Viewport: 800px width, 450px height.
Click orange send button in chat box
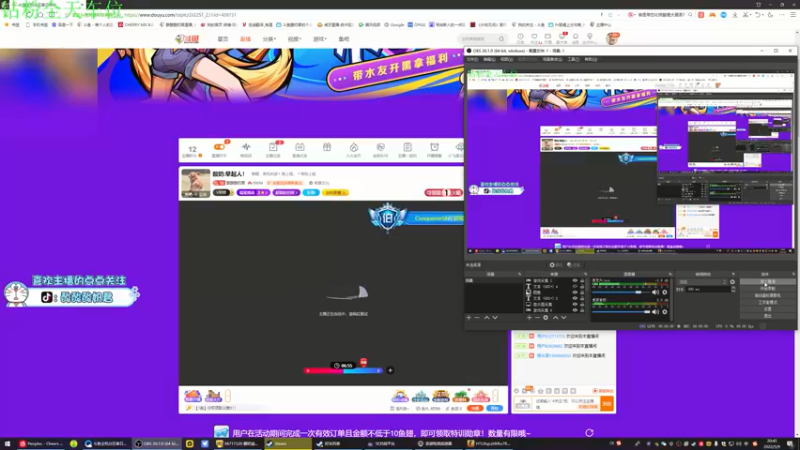pos(607,404)
